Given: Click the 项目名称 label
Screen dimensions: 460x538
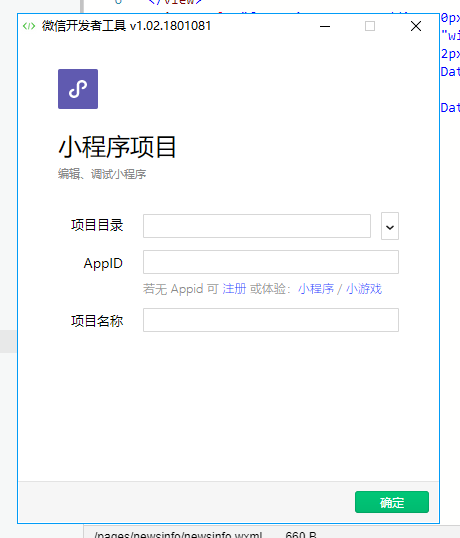Looking at the screenshot, I should click(97, 321).
